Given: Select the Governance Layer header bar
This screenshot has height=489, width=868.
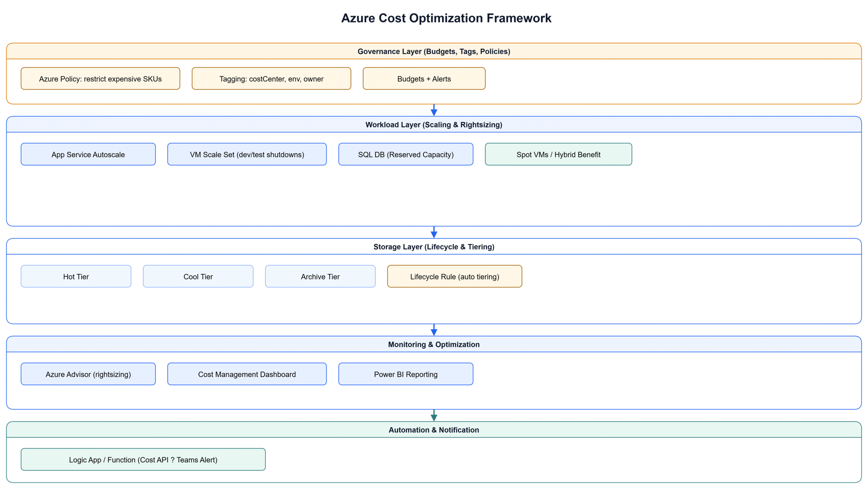Looking at the screenshot, I should pyautogui.click(x=434, y=52).
